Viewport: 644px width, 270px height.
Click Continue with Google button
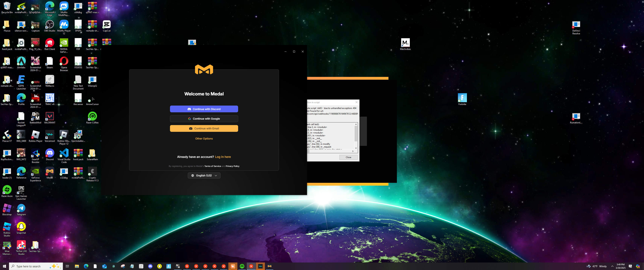point(204,119)
